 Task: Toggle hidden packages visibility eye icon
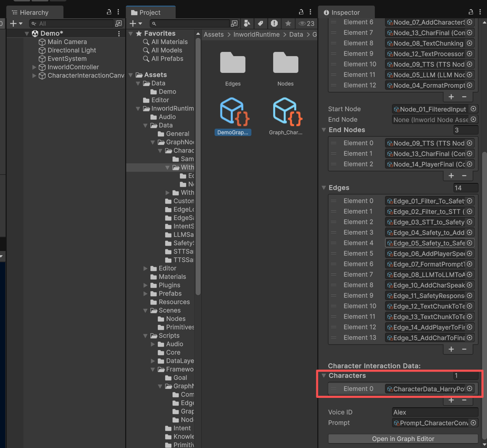pyautogui.click(x=306, y=23)
